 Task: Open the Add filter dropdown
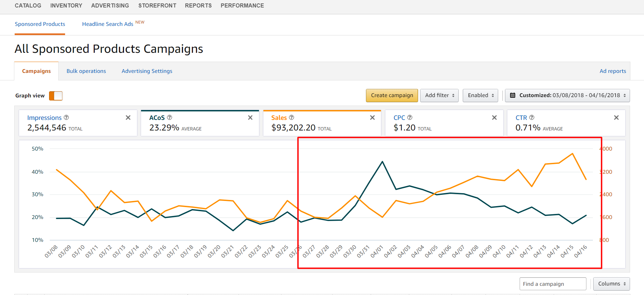tap(439, 95)
